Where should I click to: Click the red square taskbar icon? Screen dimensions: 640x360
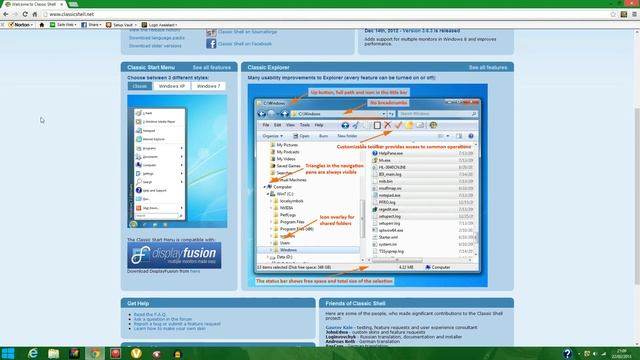(x=116, y=353)
